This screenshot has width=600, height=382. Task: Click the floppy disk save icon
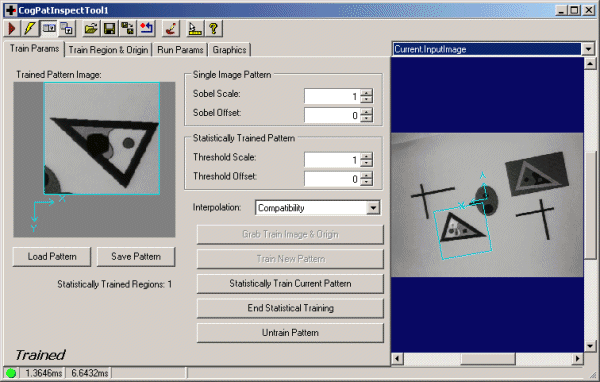tap(109, 29)
